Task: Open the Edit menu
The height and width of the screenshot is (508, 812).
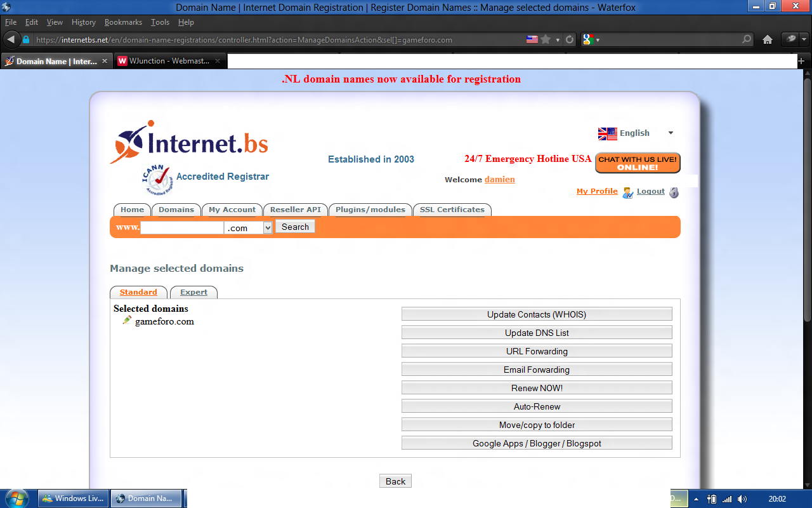Action: pos(32,22)
